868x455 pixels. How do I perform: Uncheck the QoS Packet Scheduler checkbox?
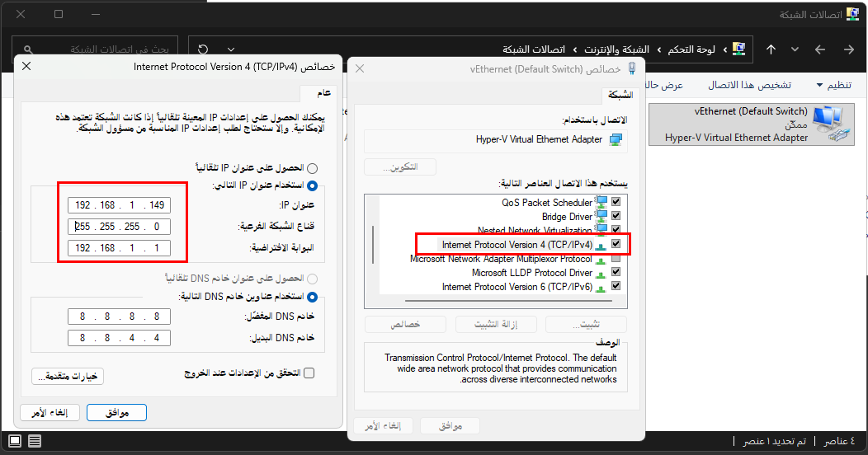click(615, 201)
